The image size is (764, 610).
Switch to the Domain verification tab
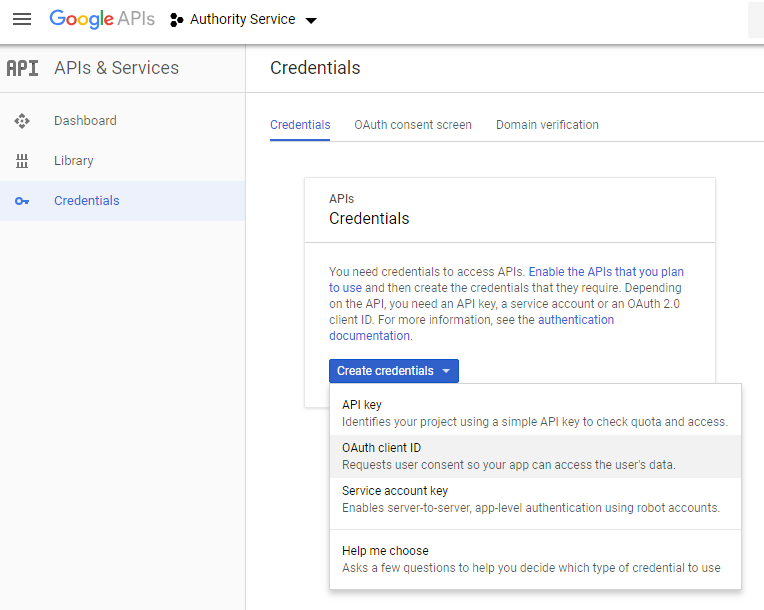coord(547,125)
